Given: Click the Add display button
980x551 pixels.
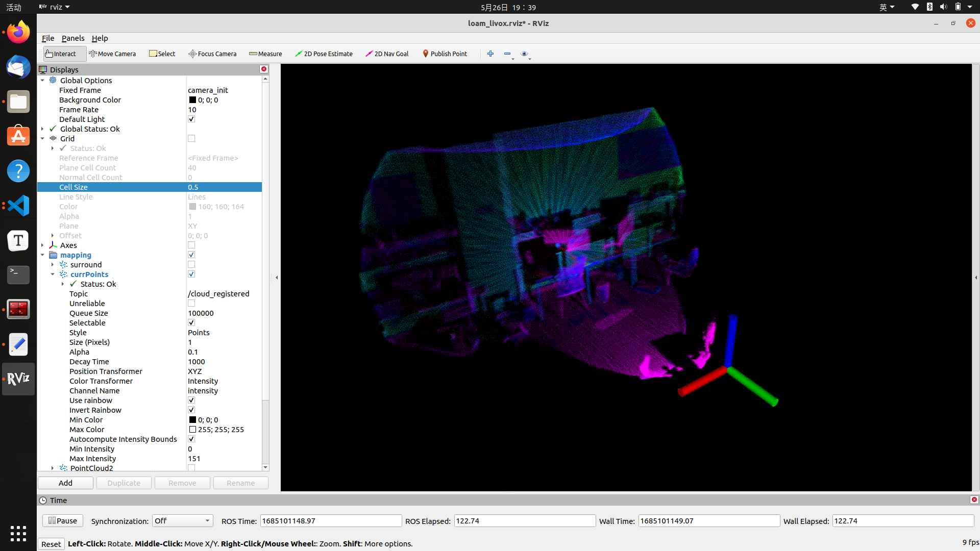Looking at the screenshot, I should coord(65,483).
